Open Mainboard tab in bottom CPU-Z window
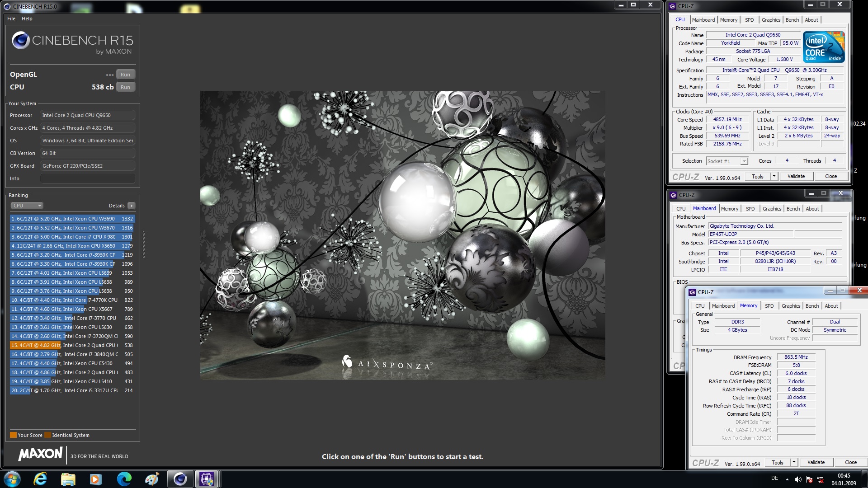Viewport: 868px width, 488px height. point(723,306)
